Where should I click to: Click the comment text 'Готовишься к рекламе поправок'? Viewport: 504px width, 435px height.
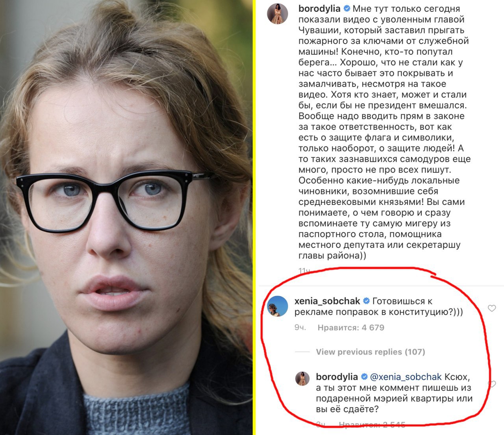click(x=378, y=307)
